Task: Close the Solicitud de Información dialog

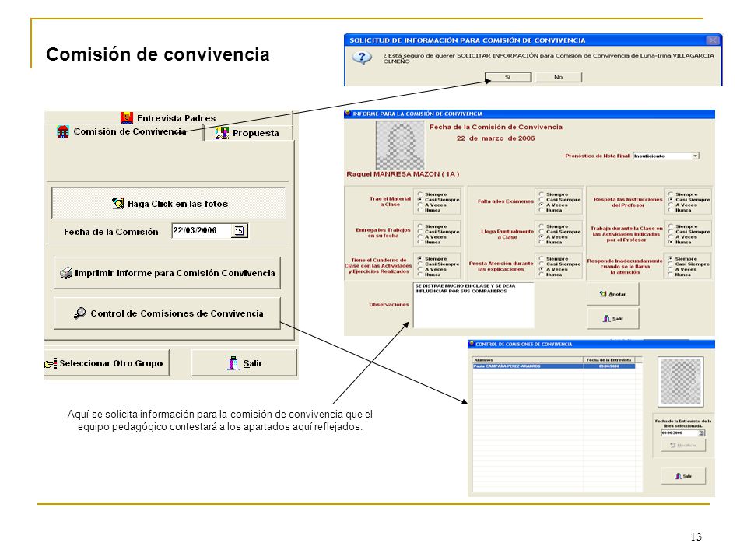Action: point(712,40)
